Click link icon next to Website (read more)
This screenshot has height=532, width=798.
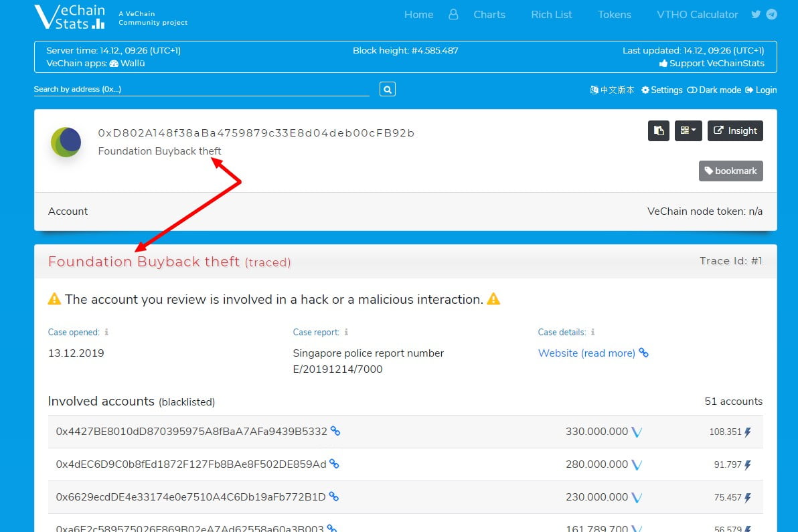point(644,353)
